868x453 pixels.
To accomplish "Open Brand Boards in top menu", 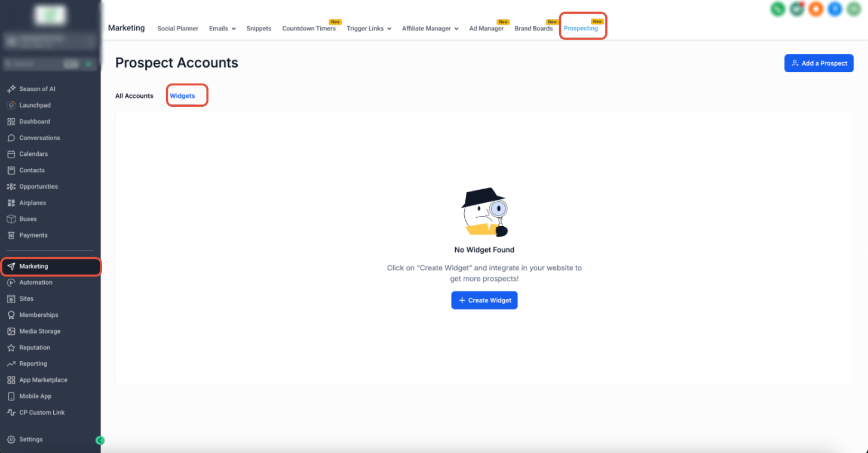I will pos(533,29).
